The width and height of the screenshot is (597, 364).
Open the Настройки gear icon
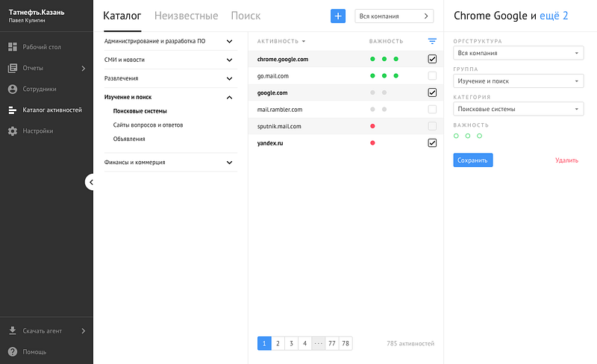13,131
